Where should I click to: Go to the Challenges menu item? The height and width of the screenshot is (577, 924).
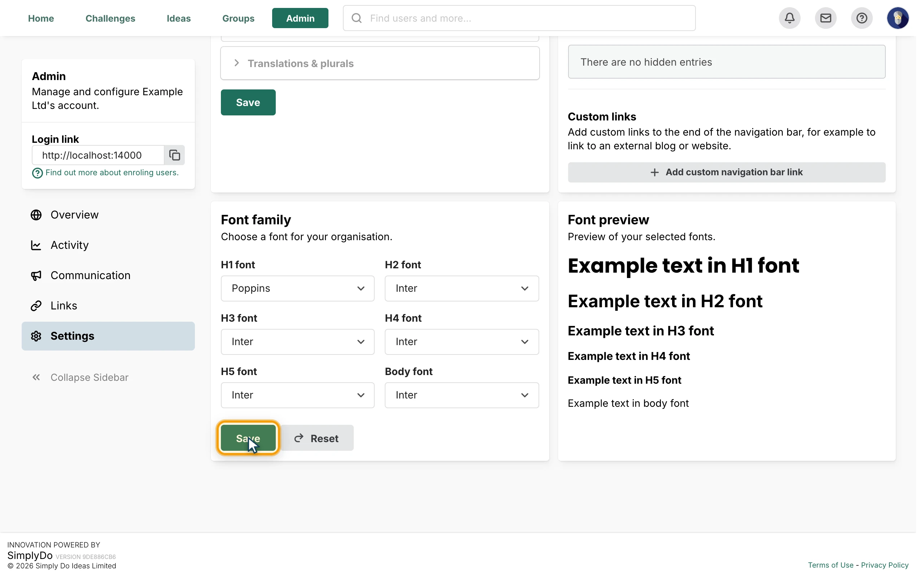click(x=110, y=18)
